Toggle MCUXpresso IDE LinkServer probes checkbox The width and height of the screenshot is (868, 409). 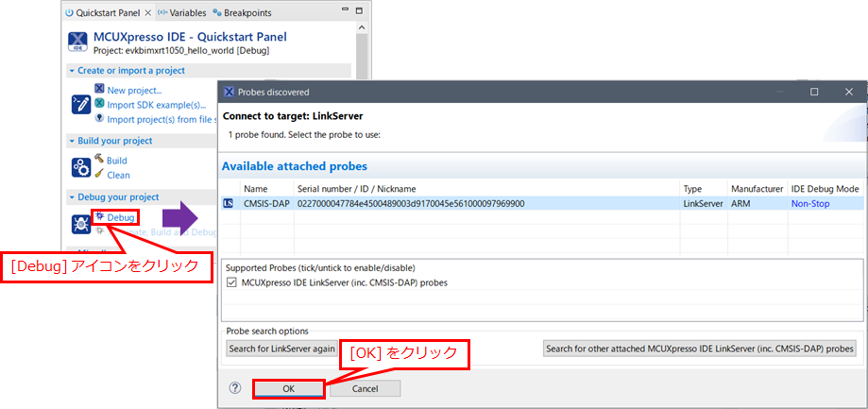pyautogui.click(x=231, y=282)
